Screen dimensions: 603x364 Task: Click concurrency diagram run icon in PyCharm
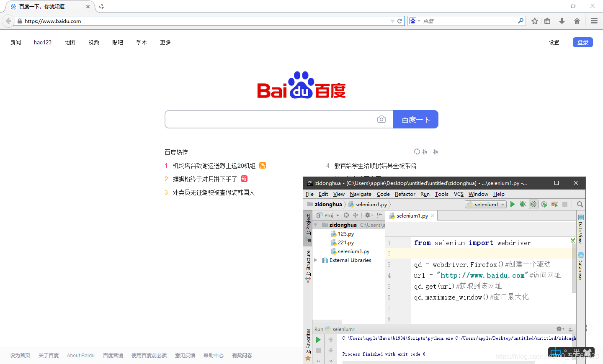click(554, 204)
